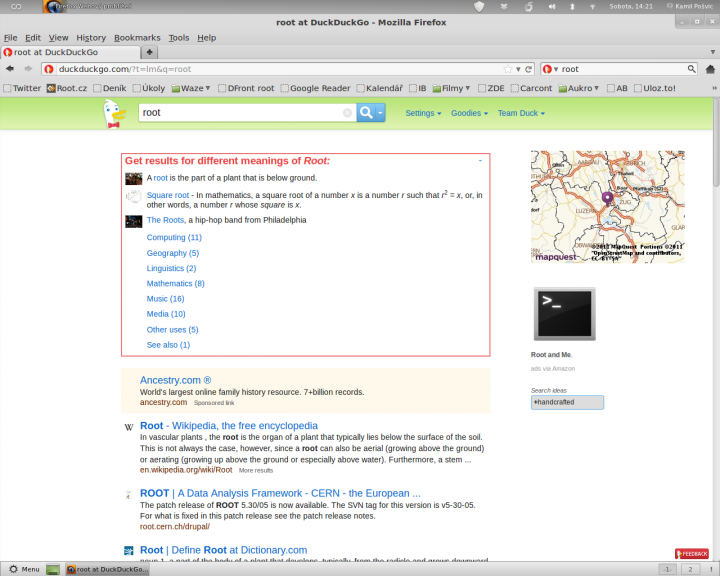Click the Dictionary.com favicon beside the result

129,550
